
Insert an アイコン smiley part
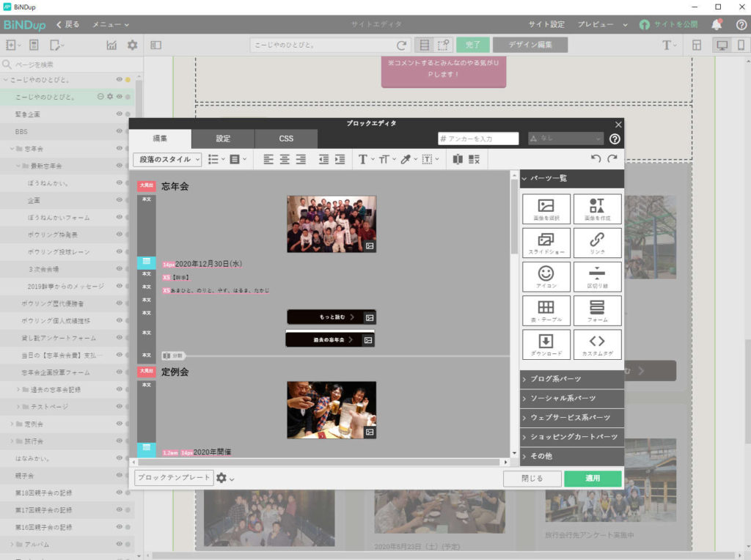click(546, 276)
